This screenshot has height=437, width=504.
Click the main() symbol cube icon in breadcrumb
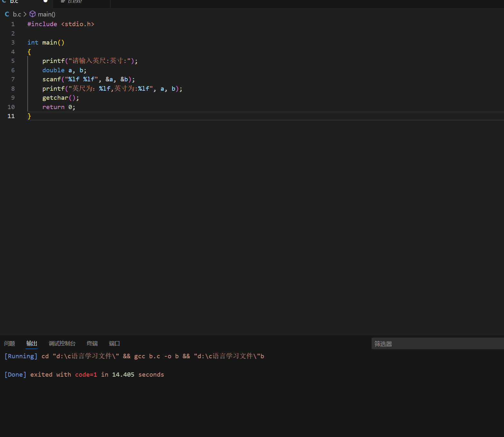click(33, 14)
